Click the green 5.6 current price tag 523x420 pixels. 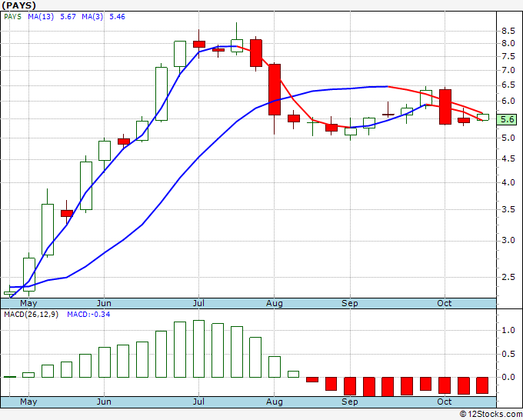507,119
